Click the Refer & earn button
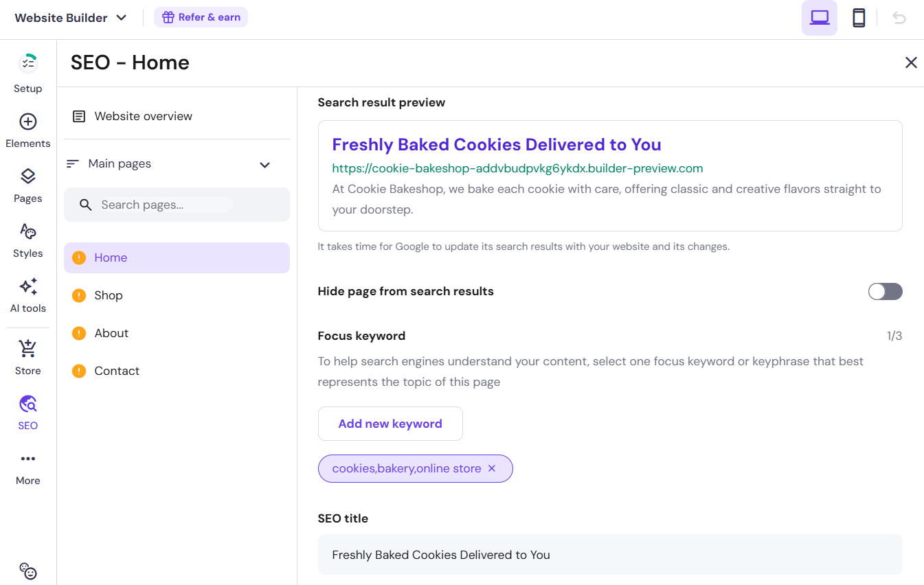 201,17
